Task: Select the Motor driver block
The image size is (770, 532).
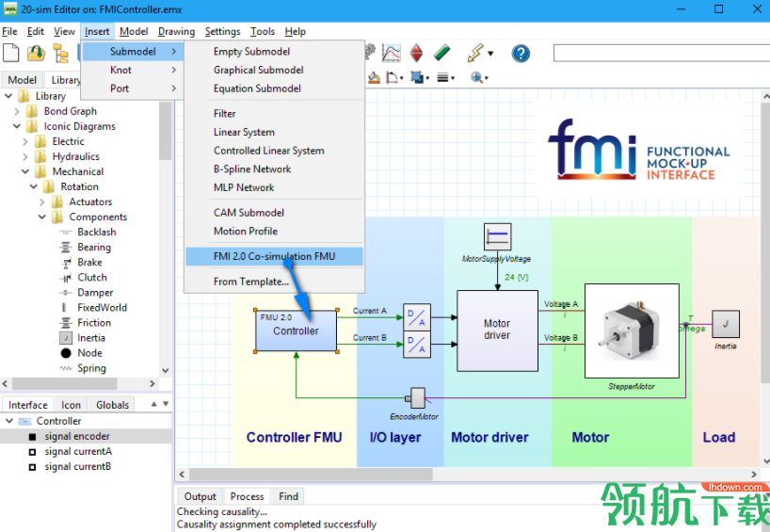Action: [497, 330]
